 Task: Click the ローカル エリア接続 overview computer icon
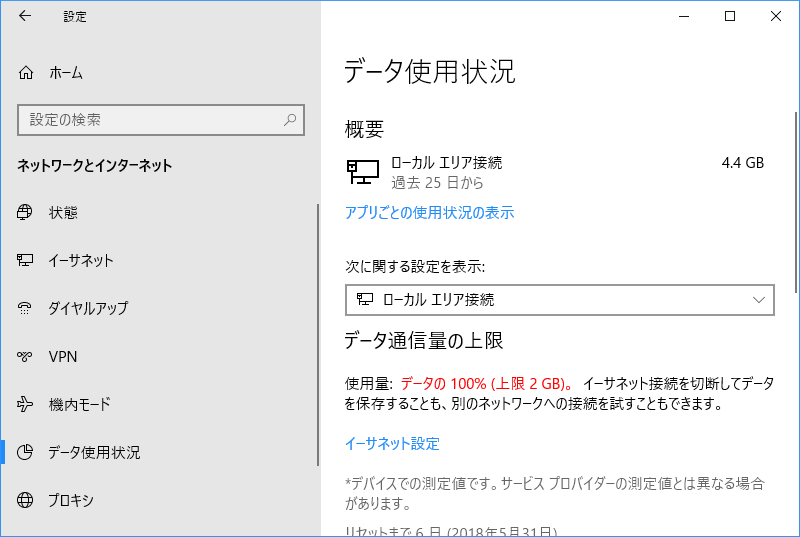pyautogui.click(x=363, y=171)
